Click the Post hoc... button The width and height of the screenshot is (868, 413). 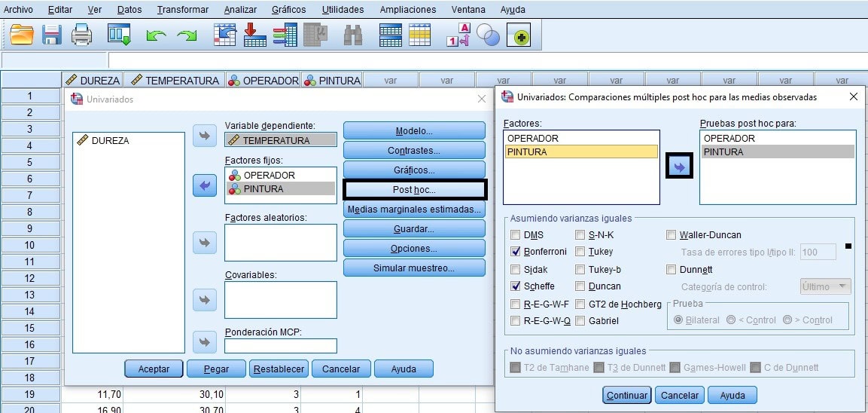click(415, 190)
